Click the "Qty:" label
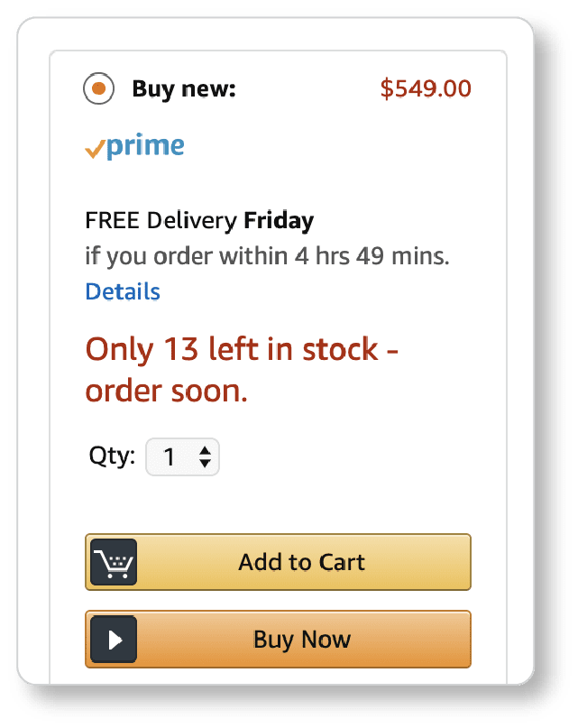This screenshot has width=578, height=728. (x=111, y=456)
